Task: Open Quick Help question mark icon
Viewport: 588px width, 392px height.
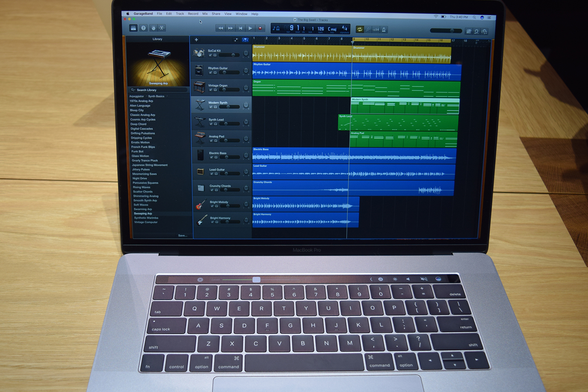Action: point(143,28)
